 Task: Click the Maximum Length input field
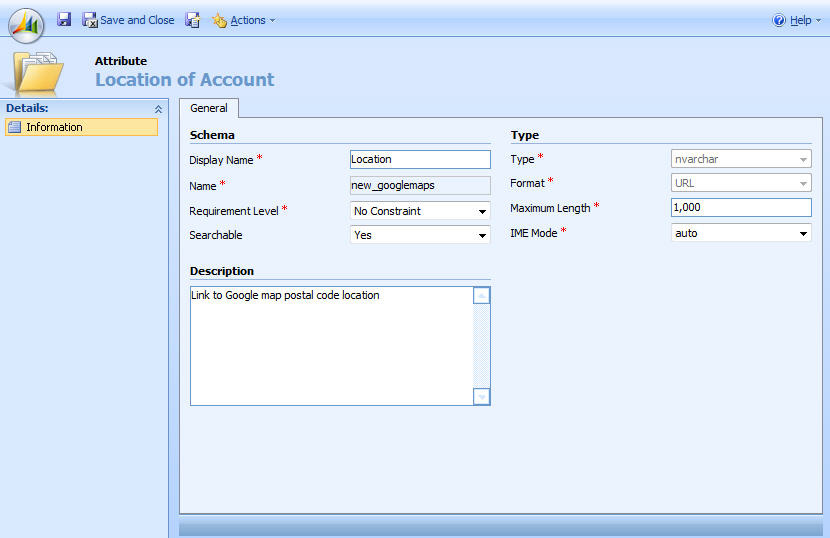point(740,207)
